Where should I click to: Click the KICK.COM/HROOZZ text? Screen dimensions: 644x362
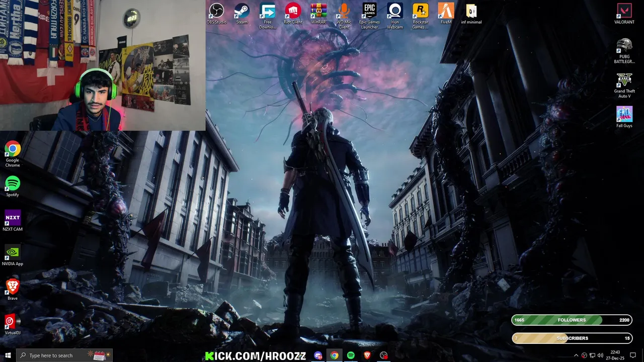256,356
